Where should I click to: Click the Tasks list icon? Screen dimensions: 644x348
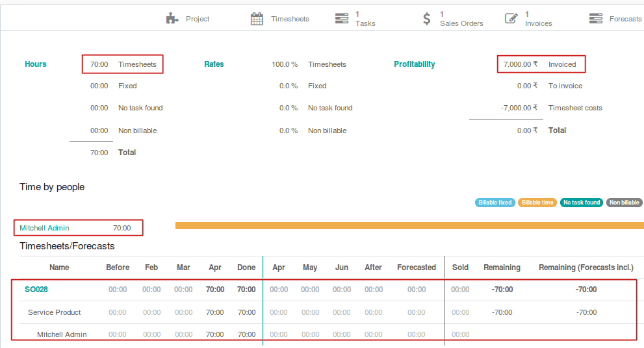(342, 18)
